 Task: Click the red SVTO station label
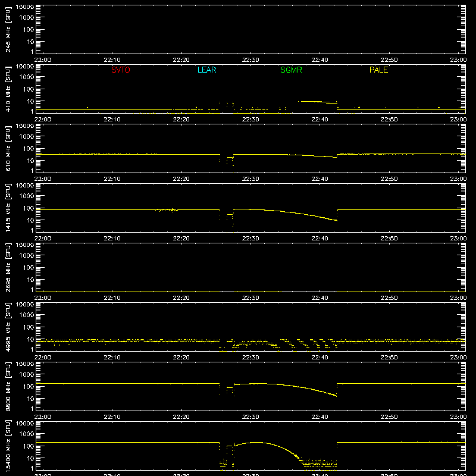(x=121, y=70)
